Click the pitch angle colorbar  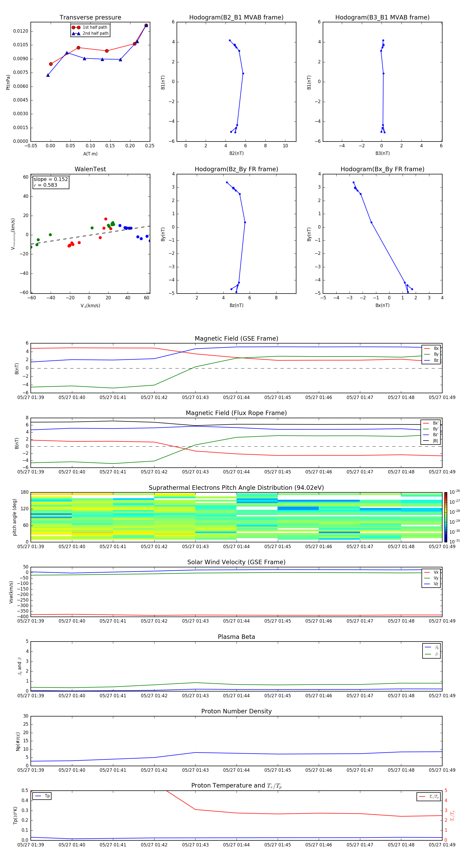[x=446, y=517]
